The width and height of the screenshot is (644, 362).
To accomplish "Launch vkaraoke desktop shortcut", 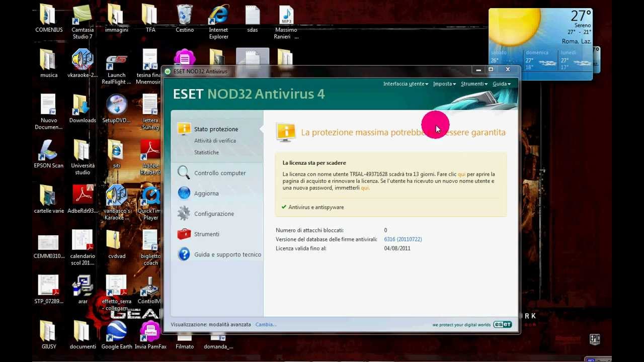I will [x=83, y=64].
